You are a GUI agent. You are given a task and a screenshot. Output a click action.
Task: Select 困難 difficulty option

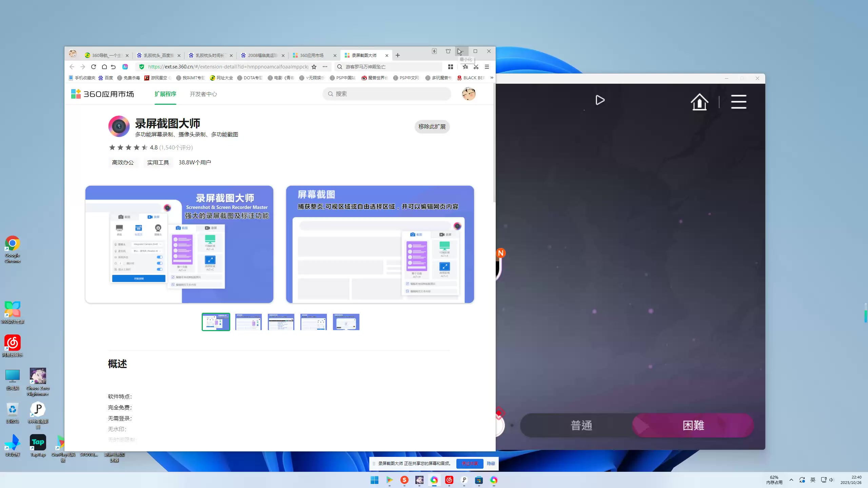point(693,425)
